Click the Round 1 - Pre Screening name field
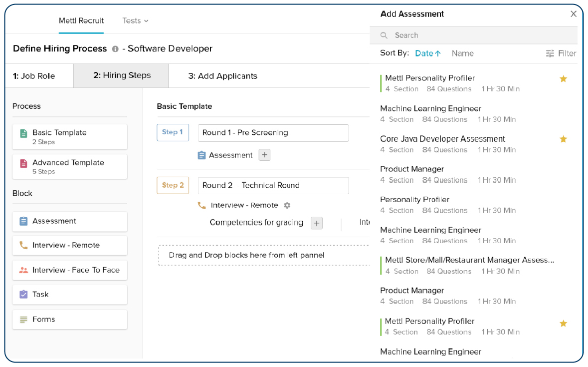The image size is (588, 367). coord(273,133)
